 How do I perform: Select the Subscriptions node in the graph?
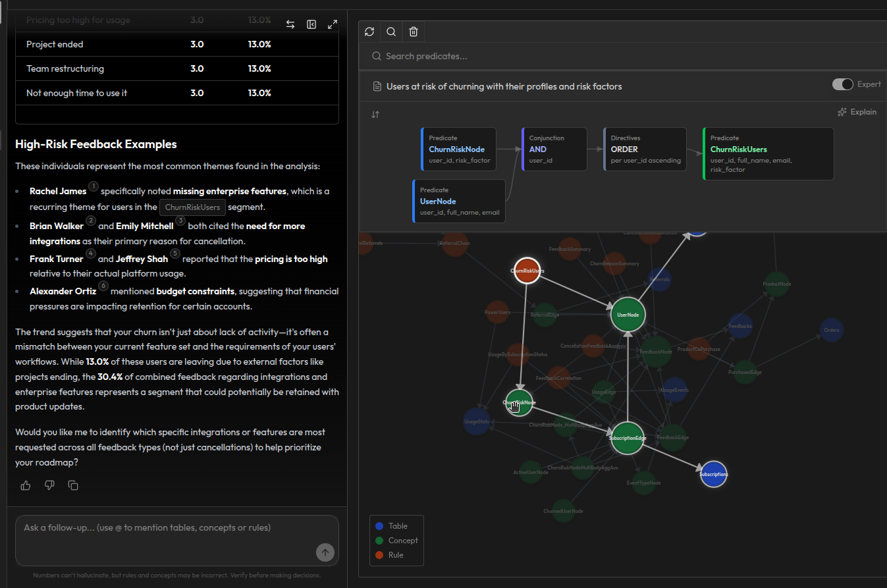713,474
